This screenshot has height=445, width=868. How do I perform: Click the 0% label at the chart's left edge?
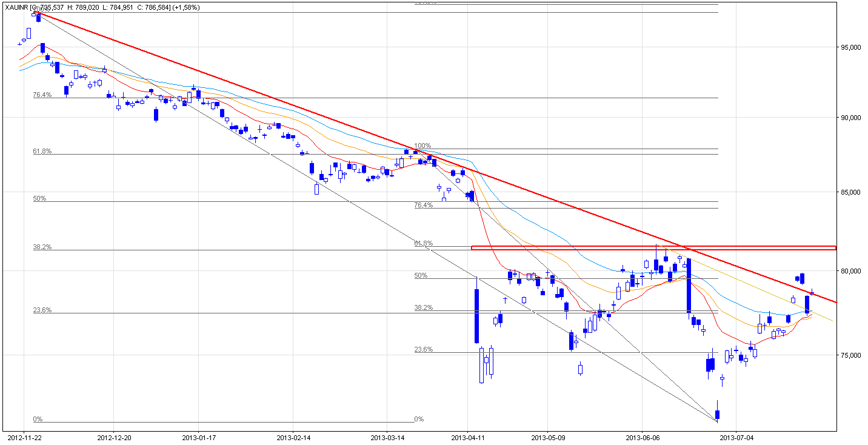pos(38,420)
